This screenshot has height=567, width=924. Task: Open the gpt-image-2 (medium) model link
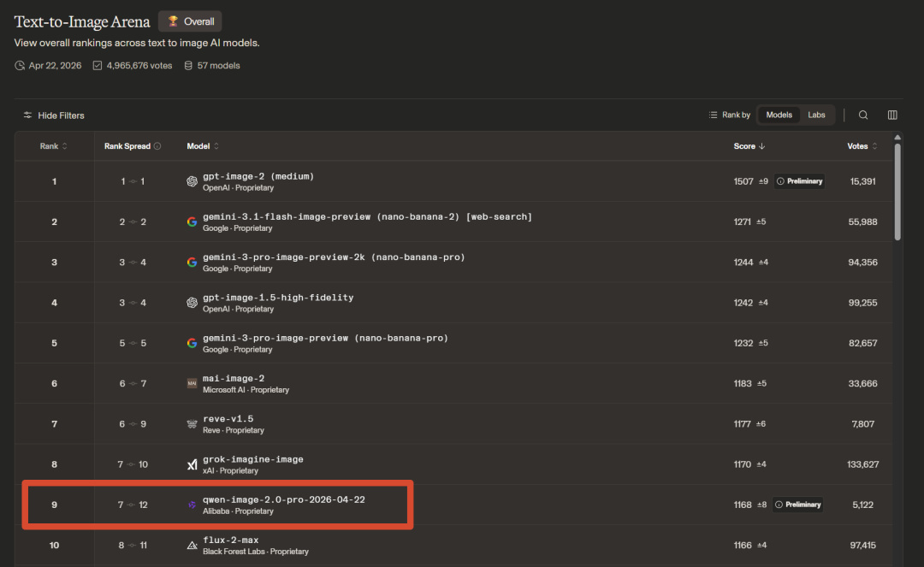[x=258, y=176]
